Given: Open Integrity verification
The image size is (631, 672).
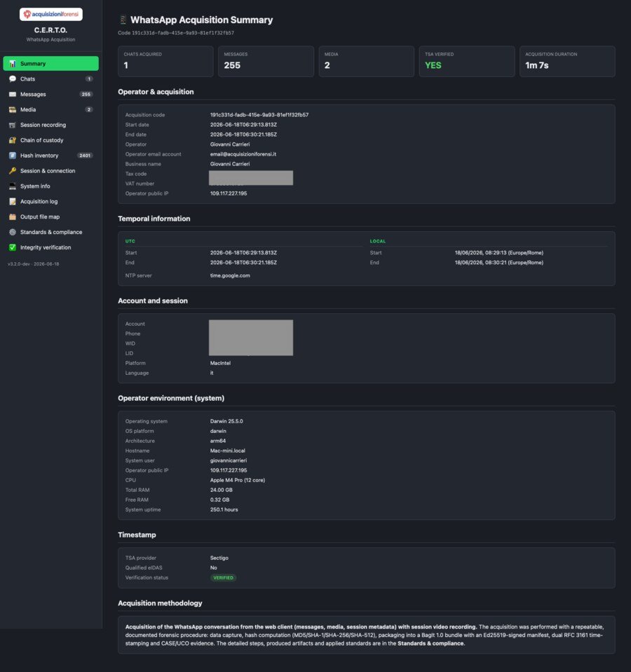Looking at the screenshot, I should point(50,247).
